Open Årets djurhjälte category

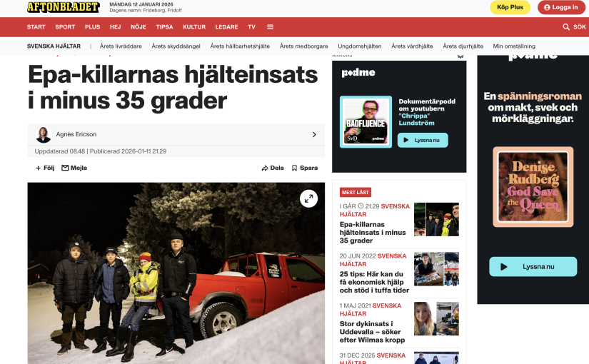[463, 46]
